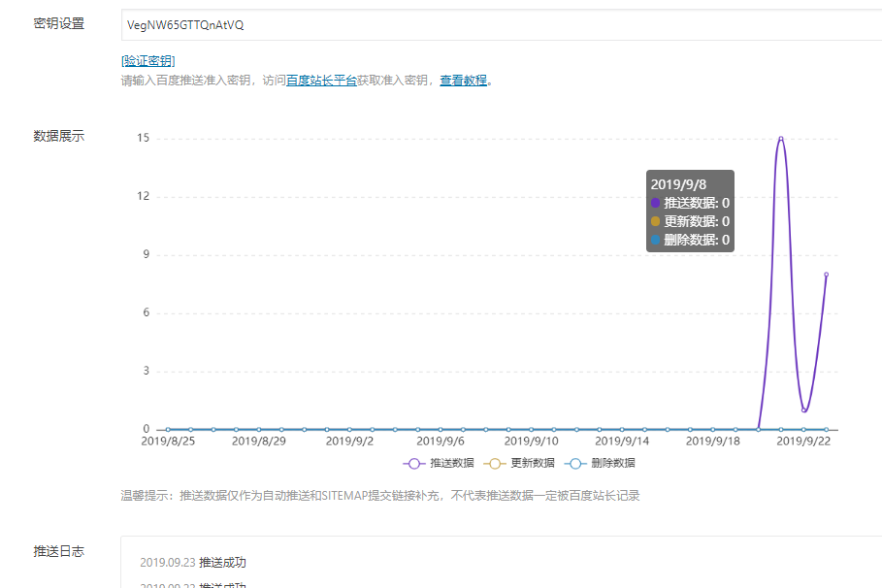Click the last purple data point at value 8

point(826,275)
